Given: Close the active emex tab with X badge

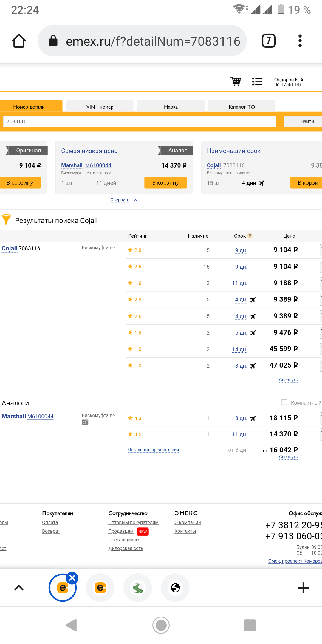Looking at the screenshot, I should click(x=72, y=578).
